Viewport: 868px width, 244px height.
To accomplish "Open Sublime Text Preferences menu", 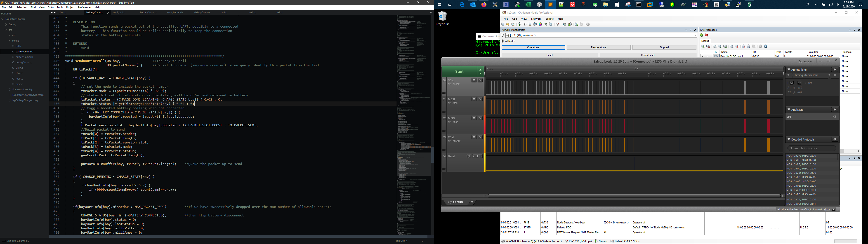I will pos(85,7).
